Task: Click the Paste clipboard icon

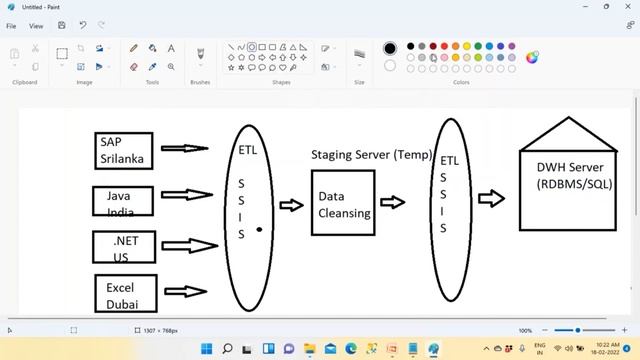Action: point(14,53)
